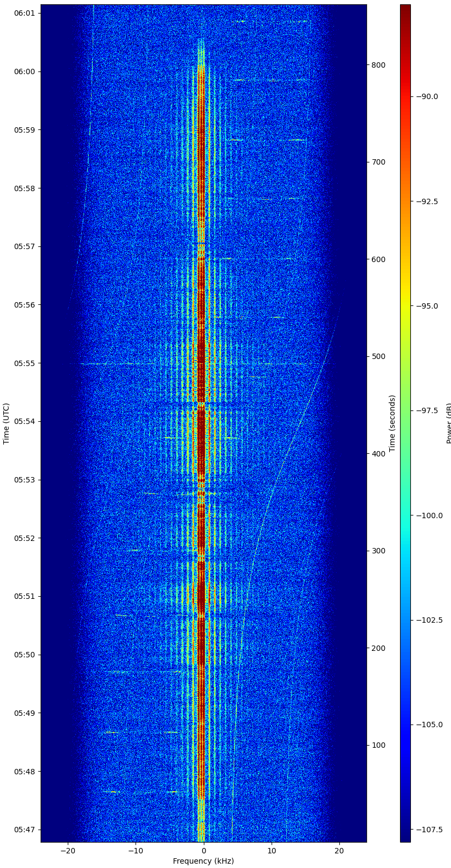451x868 pixels.
Task: Click the 800 seconds tick label
Action: coord(378,65)
